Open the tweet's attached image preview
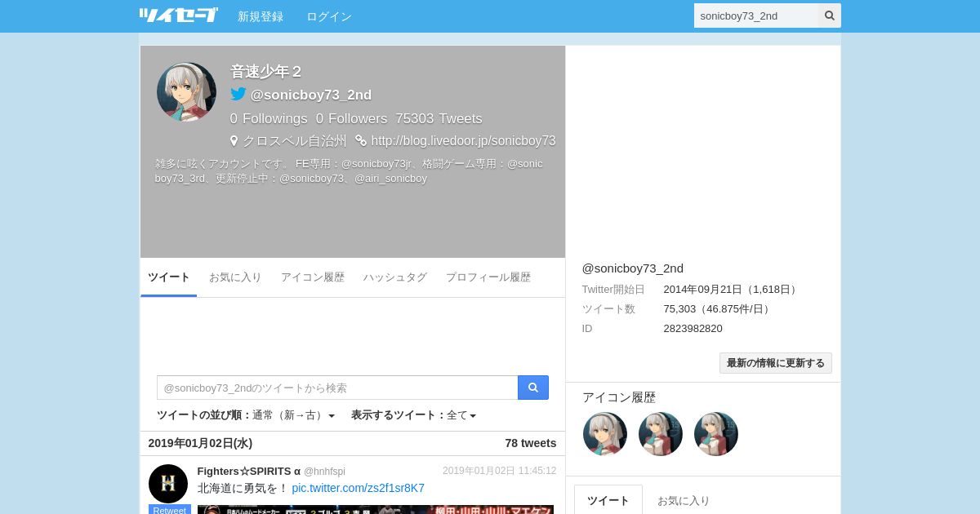The width and height of the screenshot is (980, 514). [x=376, y=509]
